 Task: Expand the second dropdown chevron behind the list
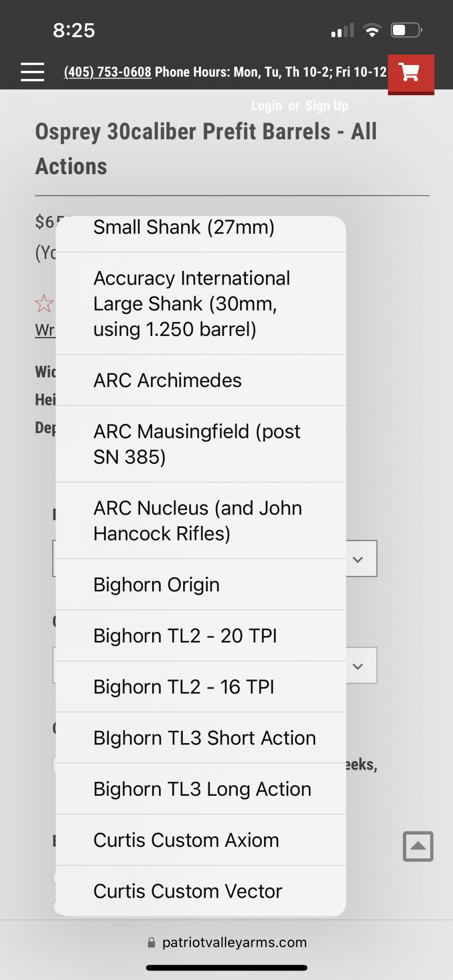click(358, 666)
